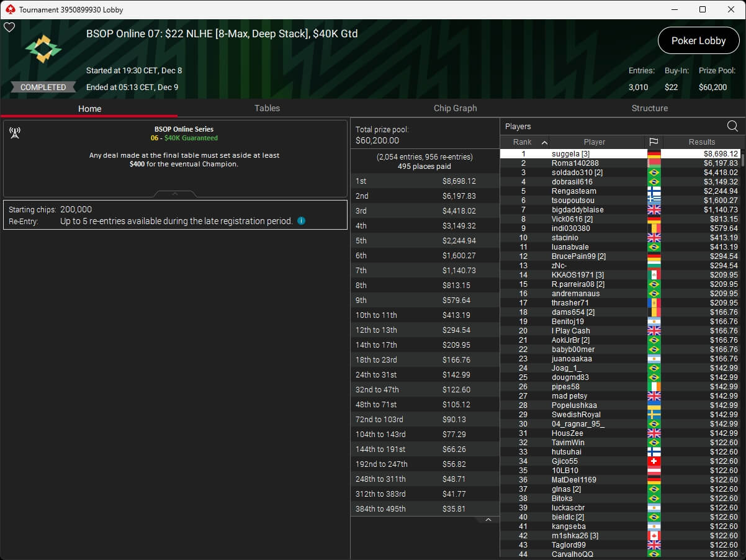This screenshot has width=746, height=560.
Task: Sort players by Rank column
Action: click(x=523, y=142)
